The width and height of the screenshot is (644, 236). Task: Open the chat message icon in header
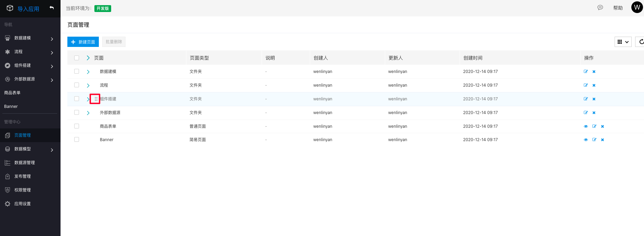click(600, 8)
